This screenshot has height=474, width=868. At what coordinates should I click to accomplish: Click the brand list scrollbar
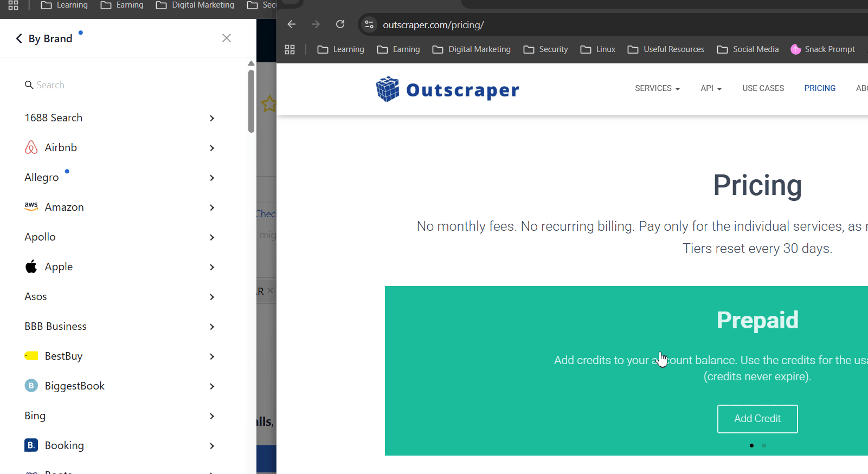pyautogui.click(x=251, y=101)
